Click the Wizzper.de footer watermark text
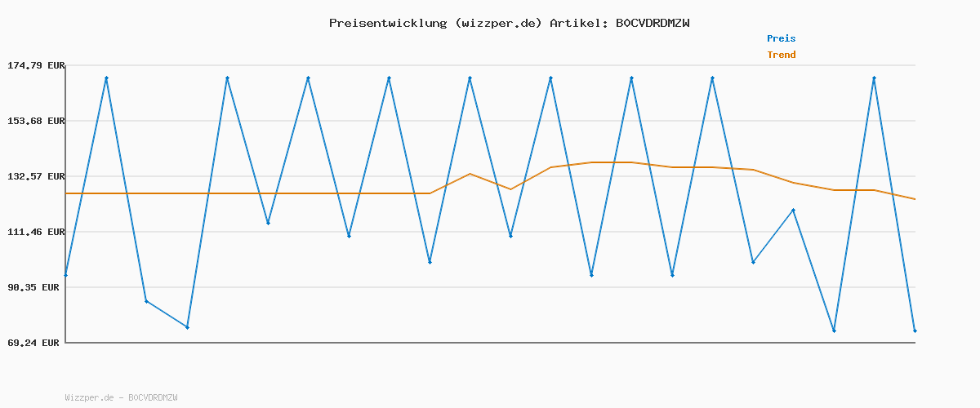Viewport: 980px width, 408px height. coord(121,397)
